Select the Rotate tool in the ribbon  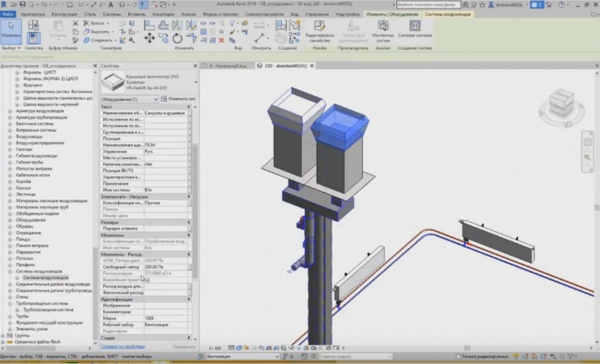coord(178,38)
